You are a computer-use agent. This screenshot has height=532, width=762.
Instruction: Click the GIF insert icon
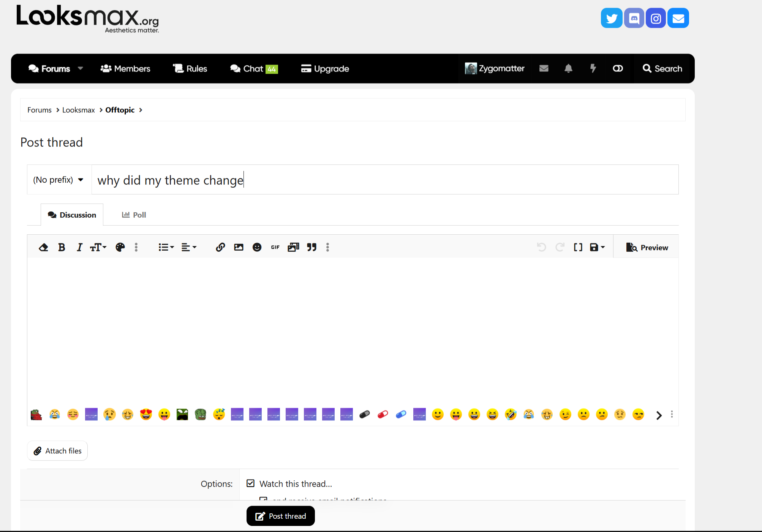click(275, 248)
